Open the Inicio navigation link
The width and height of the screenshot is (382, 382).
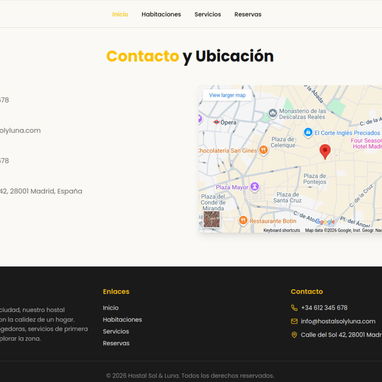[120, 14]
